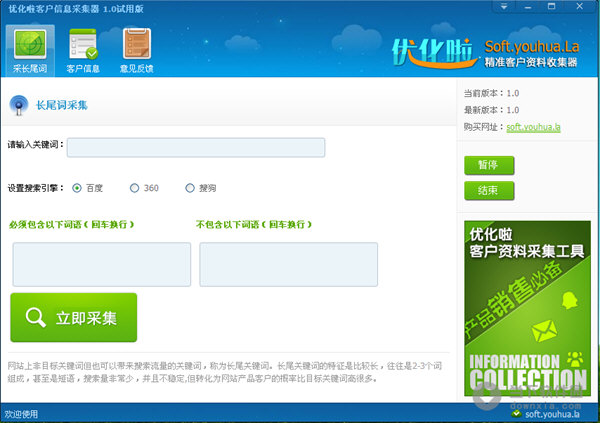Open the soft.youhua.la purchase link
This screenshot has height=423, width=600.
(x=533, y=127)
